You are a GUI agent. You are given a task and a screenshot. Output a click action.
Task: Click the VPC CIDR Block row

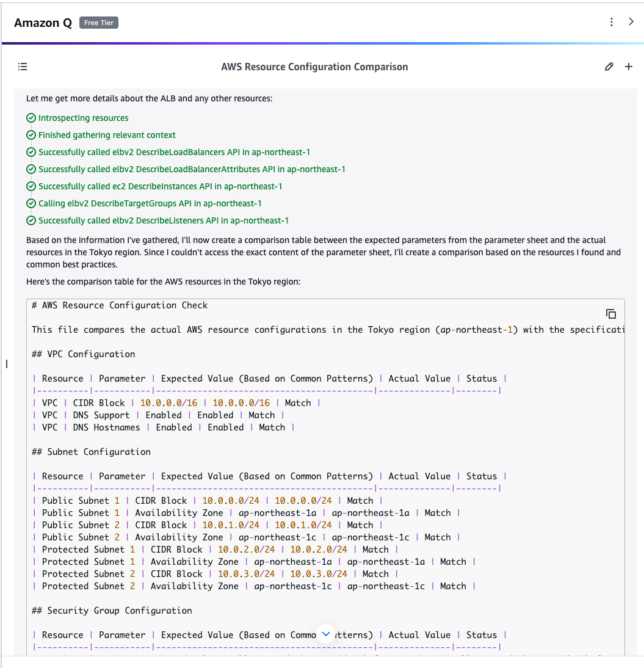pyautogui.click(x=176, y=403)
